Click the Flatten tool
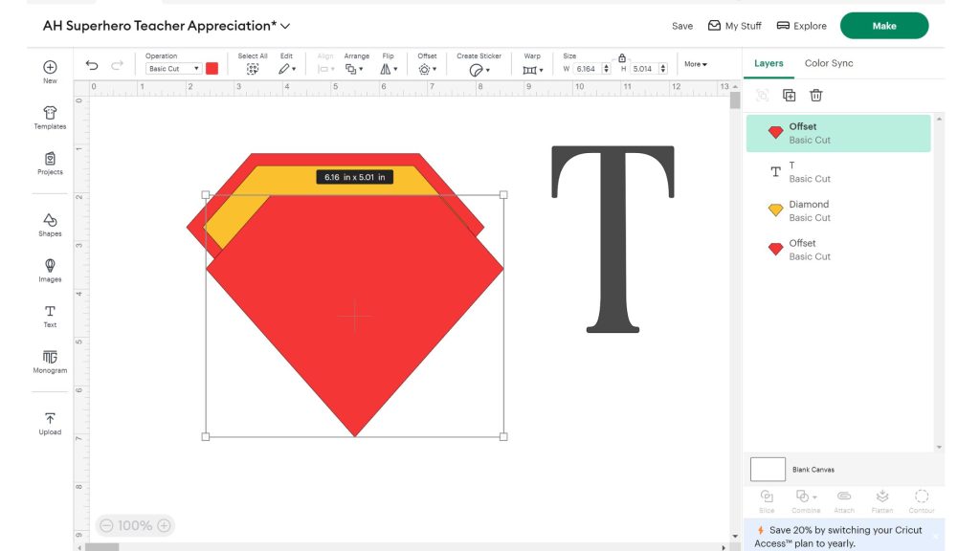 tap(882, 501)
